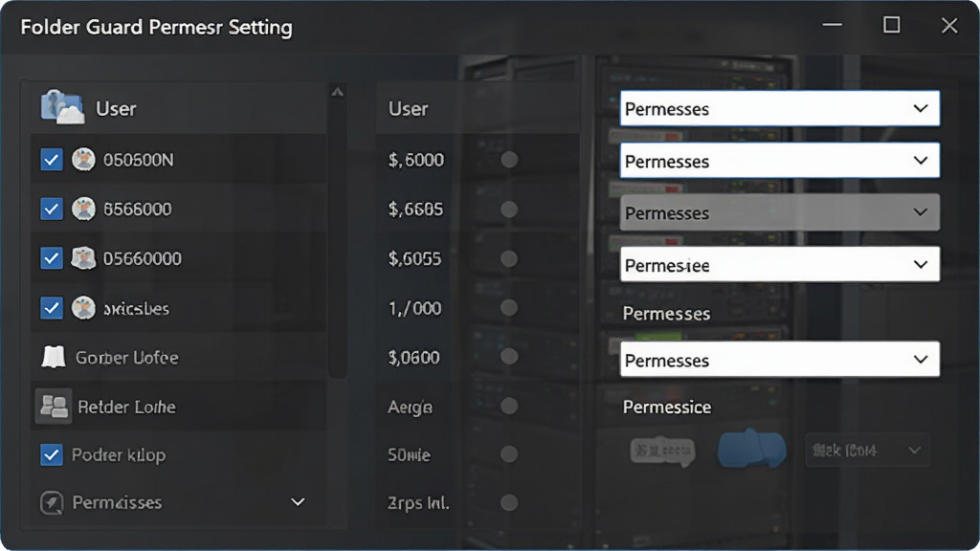Open the Permesiee dropdown
Image resolution: width=980 pixels, height=551 pixels.
(779, 264)
